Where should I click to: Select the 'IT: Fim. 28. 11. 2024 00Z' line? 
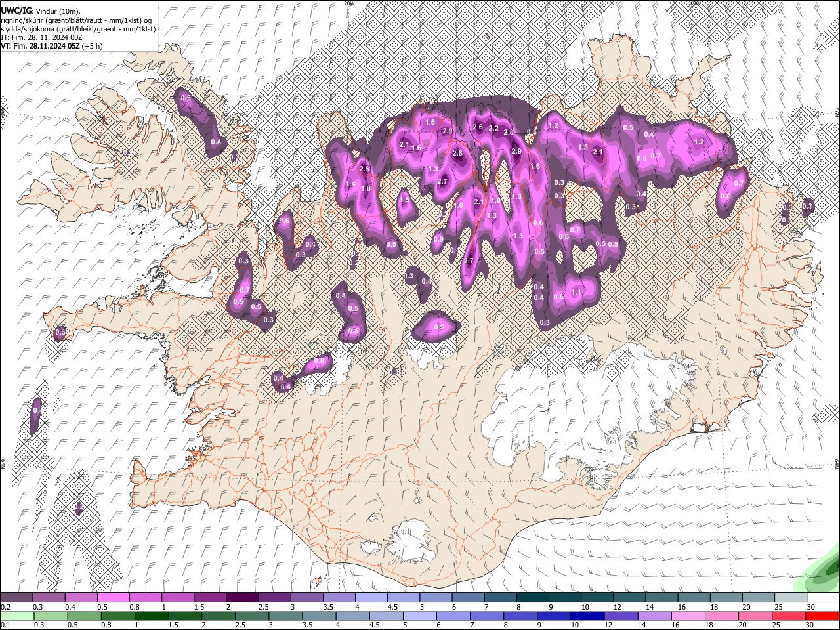pyautogui.click(x=41, y=38)
